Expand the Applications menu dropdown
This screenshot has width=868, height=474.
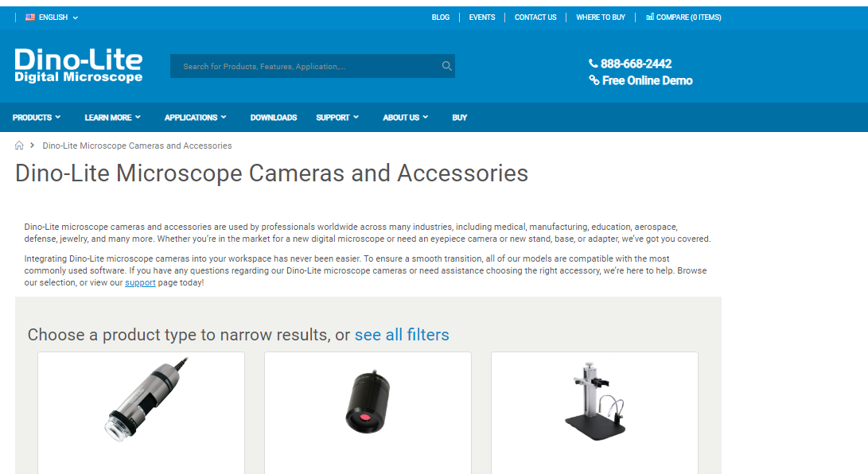pyautogui.click(x=196, y=117)
